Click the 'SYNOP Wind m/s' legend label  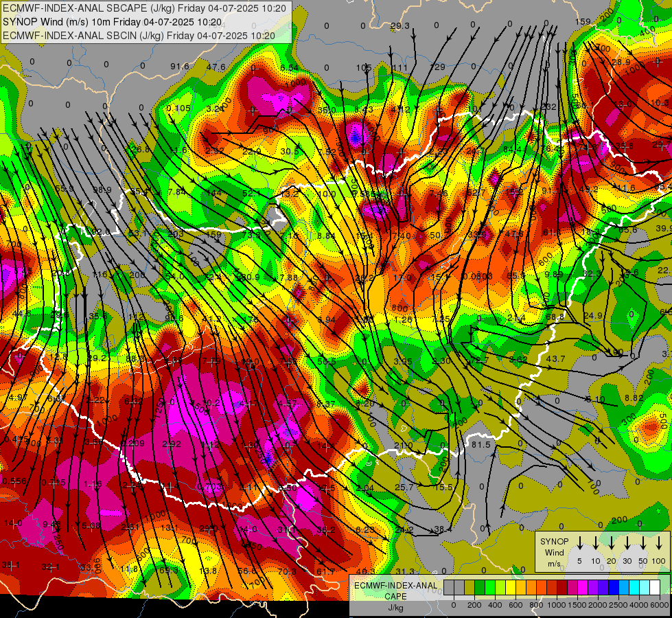(554, 553)
